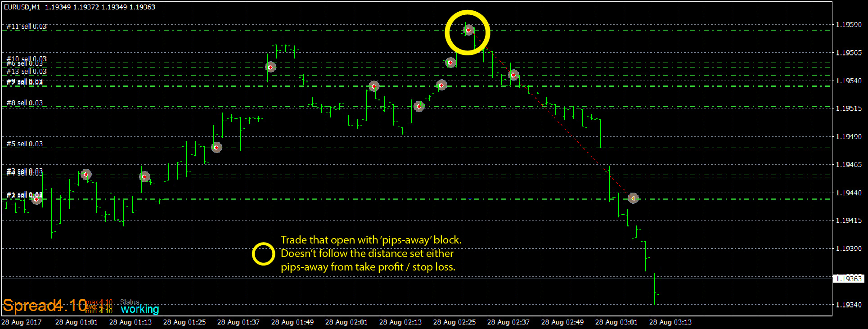Click the 1.19590 price axis label
The width and height of the screenshot is (868, 329).
coord(849,25)
